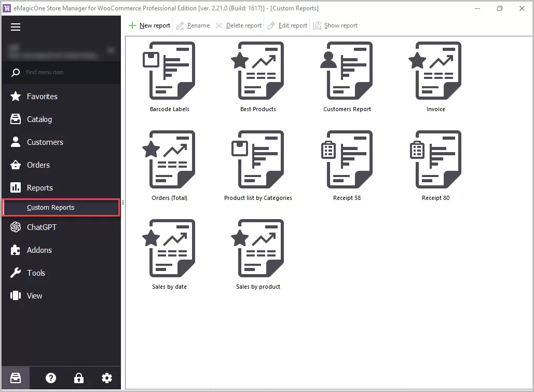Expand the Orders sidebar section
The height and width of the screenshot is (392, 534).
(38, 165)
